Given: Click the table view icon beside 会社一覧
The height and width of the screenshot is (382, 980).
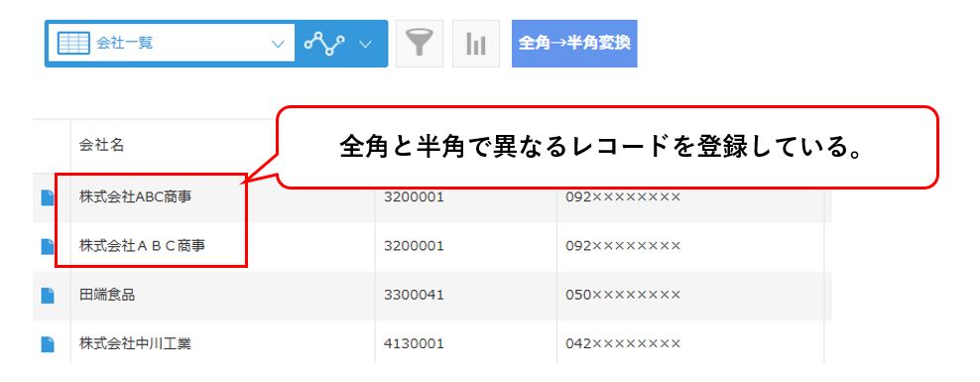Looking at the screenshot, I should (73, 43).
